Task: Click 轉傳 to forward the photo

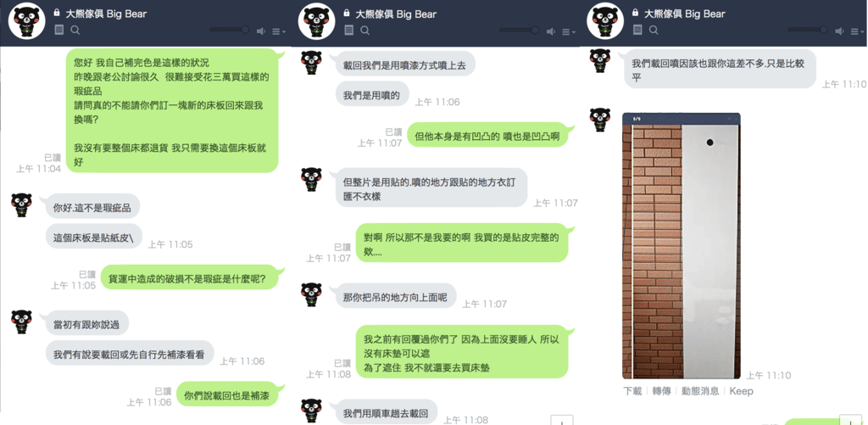Action: pyautogui.click(x=661, y=391)
